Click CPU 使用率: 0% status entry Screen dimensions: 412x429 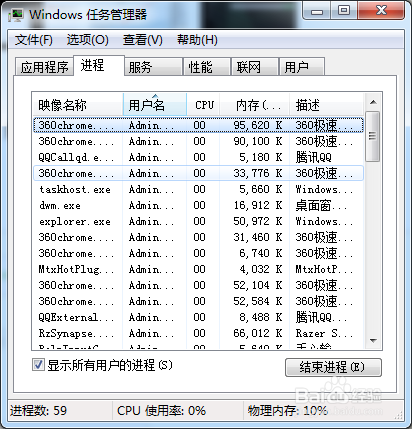click(x=161, y=410)
